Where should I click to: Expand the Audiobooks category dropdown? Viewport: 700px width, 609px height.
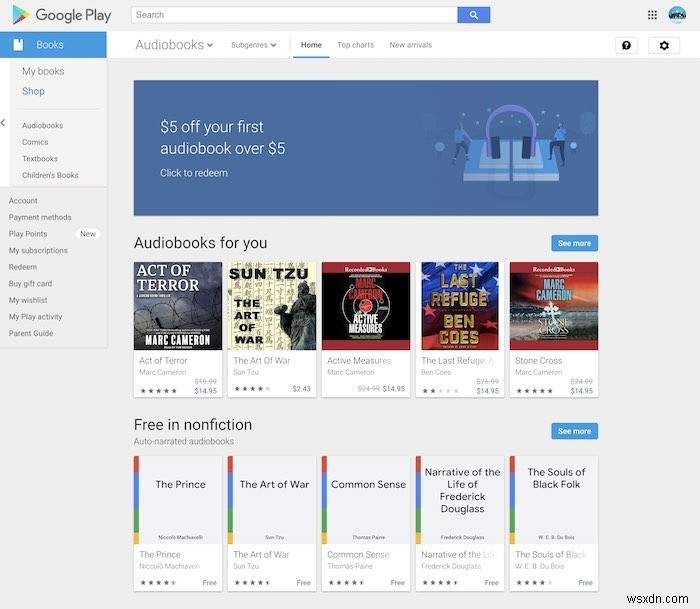click(x=174, y=45)
